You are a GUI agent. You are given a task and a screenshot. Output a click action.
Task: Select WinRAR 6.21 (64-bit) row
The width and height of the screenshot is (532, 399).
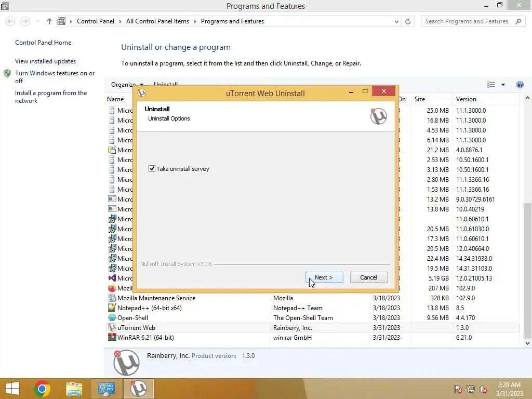[x=312, y=338]
